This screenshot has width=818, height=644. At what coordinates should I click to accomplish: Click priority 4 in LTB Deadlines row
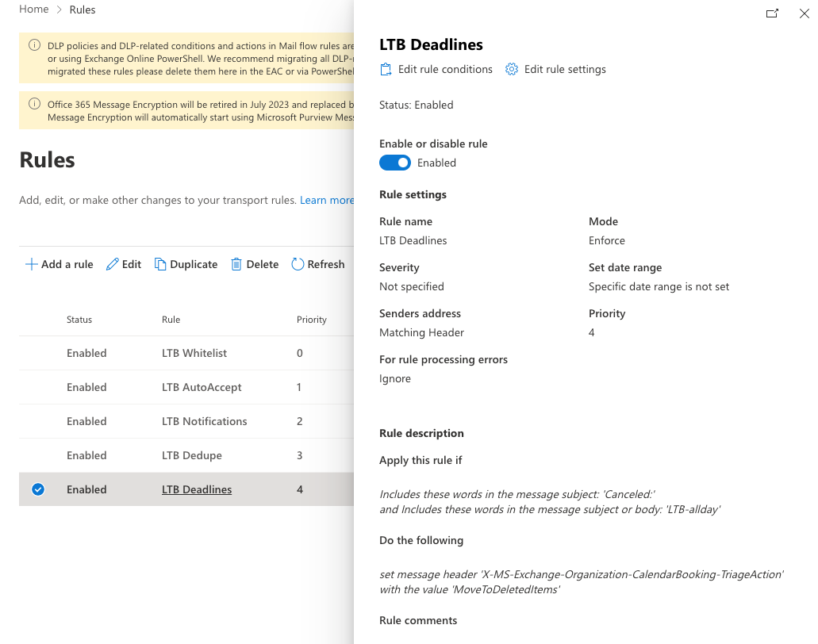coord(299,489)
